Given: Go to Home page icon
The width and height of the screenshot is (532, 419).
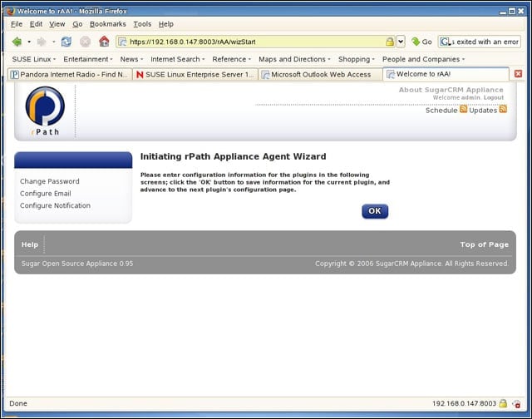Looking at the screenshot, I should (x=104, y=42).
